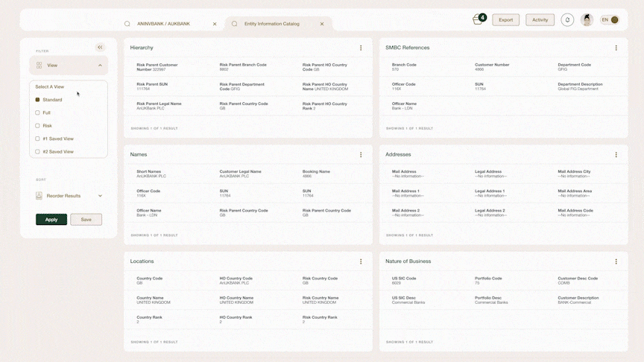Open Nature of Business panel options menu
The height and width of the screenshot is (362, 644).
(616, 261)
